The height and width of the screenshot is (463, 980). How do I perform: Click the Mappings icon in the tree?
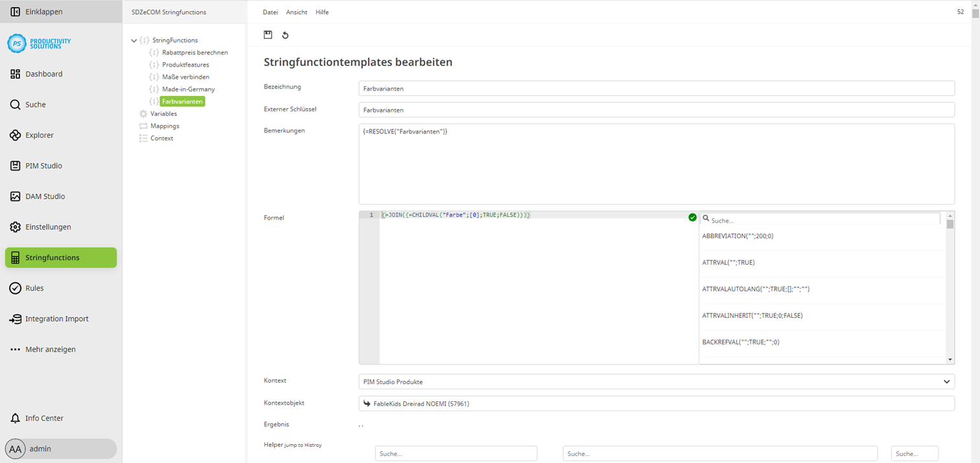coord(144,126)
